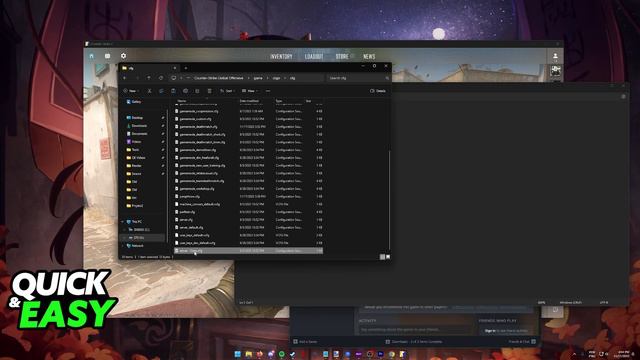Click UTF-8 encoding in Notepad status bar
Image resolution: width=640 pixels, height=360 pixels.
pyautogui.click(x=604, y=302)
